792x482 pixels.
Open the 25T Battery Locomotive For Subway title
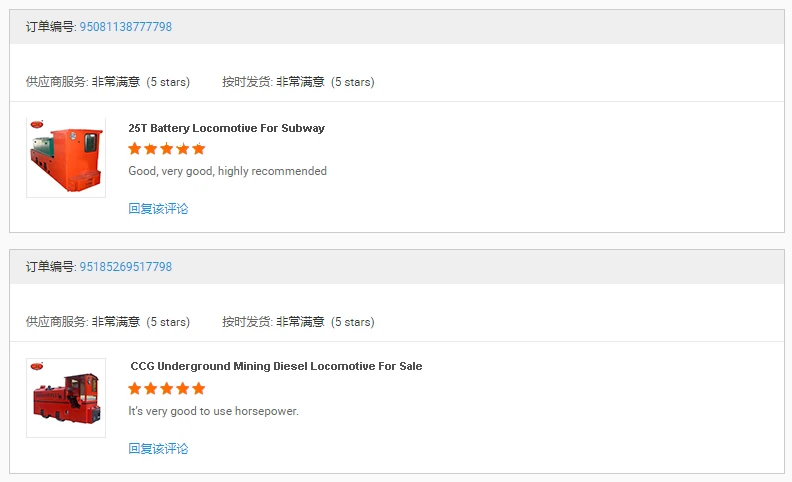[x=226, y=128]
